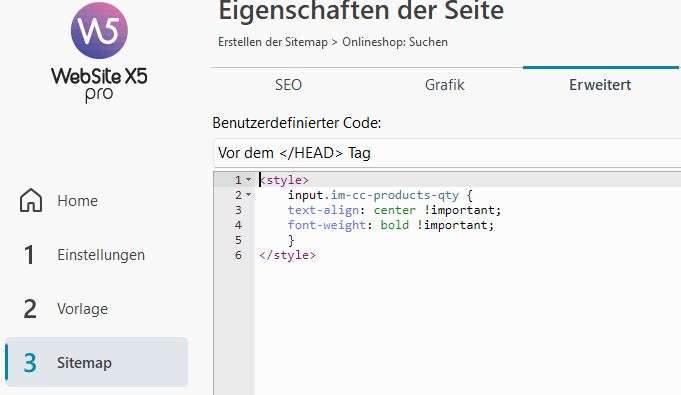This screenshot has width=681, height=395.
Task: Switch to the SEO tab
Action: 288,85
